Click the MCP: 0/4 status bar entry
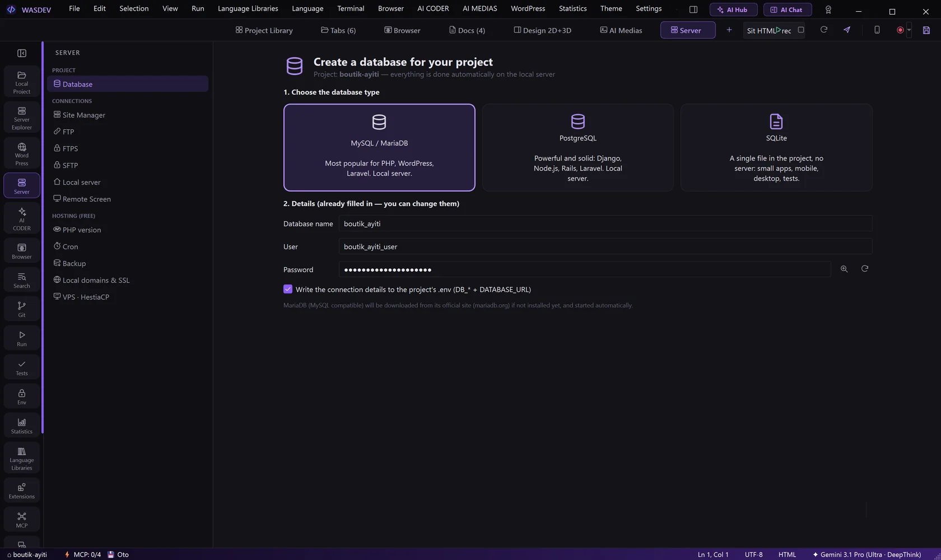941x560 pixels. 83,554
